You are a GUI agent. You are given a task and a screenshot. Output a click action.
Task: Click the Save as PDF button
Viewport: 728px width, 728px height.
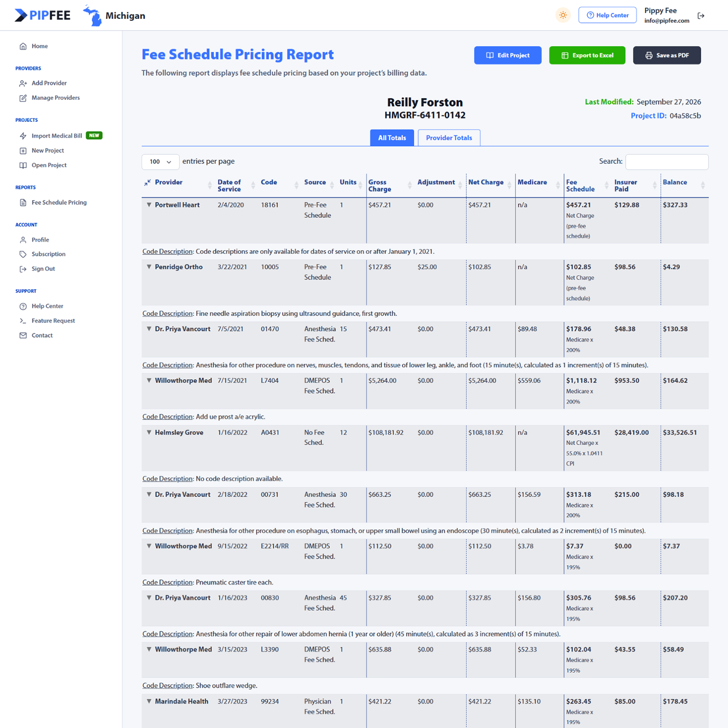pos(667,55)
